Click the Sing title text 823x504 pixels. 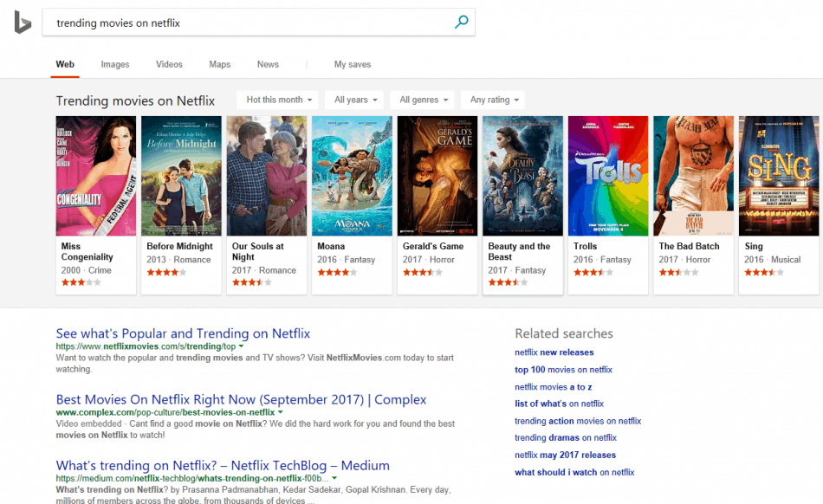pos(754,247)
